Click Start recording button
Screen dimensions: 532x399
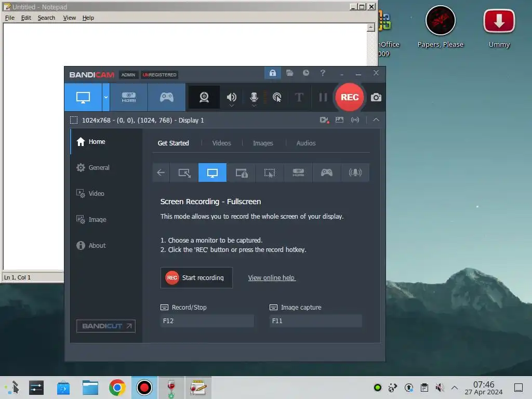coord(196,277)
